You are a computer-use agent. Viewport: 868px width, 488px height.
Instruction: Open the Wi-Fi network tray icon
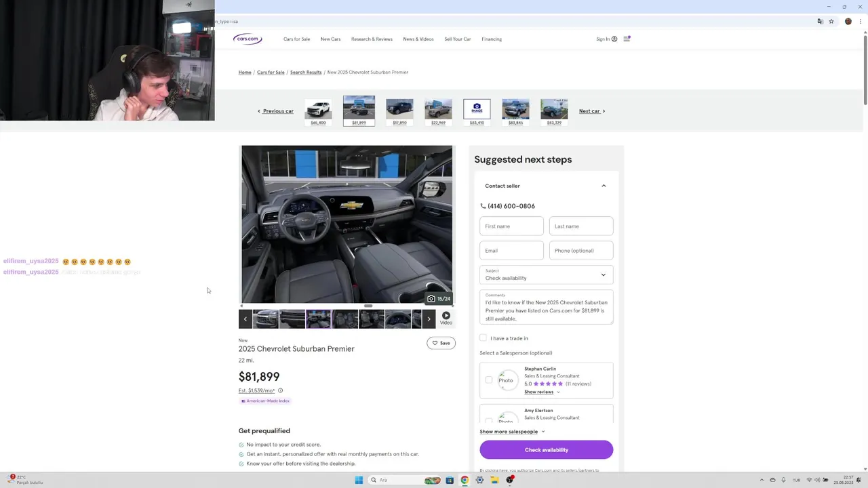click(x=809, y=480)
